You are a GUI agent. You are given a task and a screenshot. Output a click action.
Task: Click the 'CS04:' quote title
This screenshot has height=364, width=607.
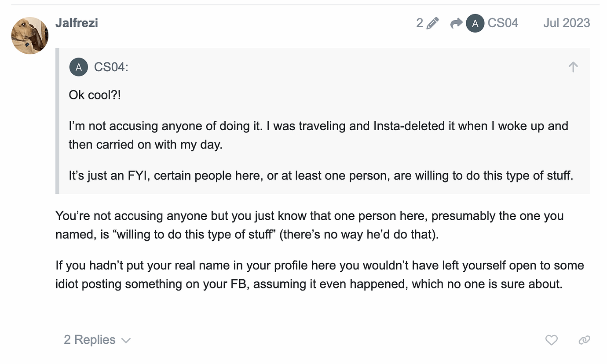(111, 67)
